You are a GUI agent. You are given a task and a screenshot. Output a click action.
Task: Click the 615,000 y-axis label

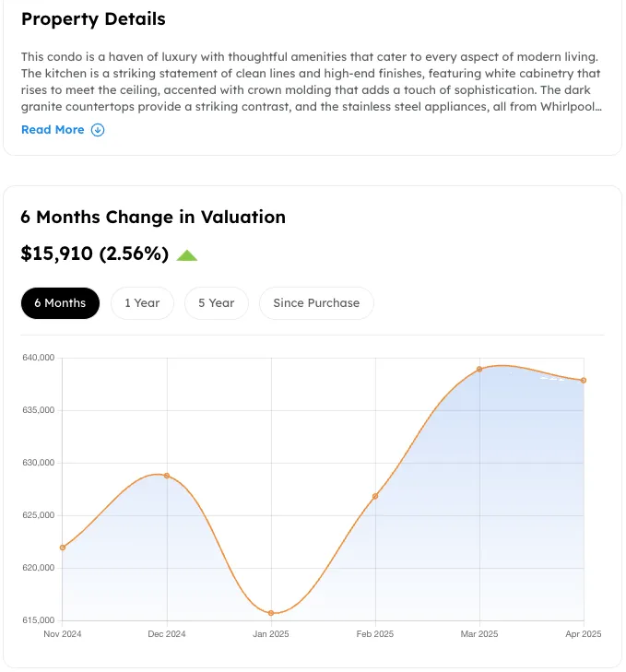[38, 620]
